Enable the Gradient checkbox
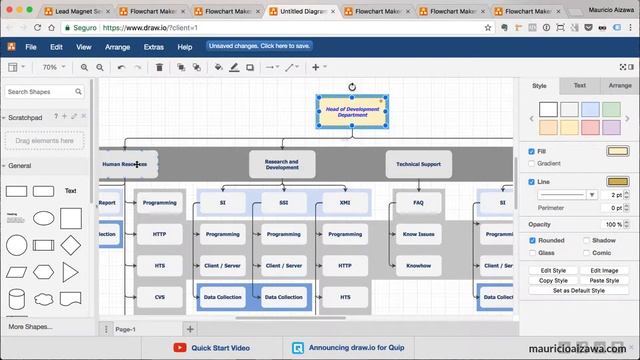640x360 pixels. pos(531,163)
